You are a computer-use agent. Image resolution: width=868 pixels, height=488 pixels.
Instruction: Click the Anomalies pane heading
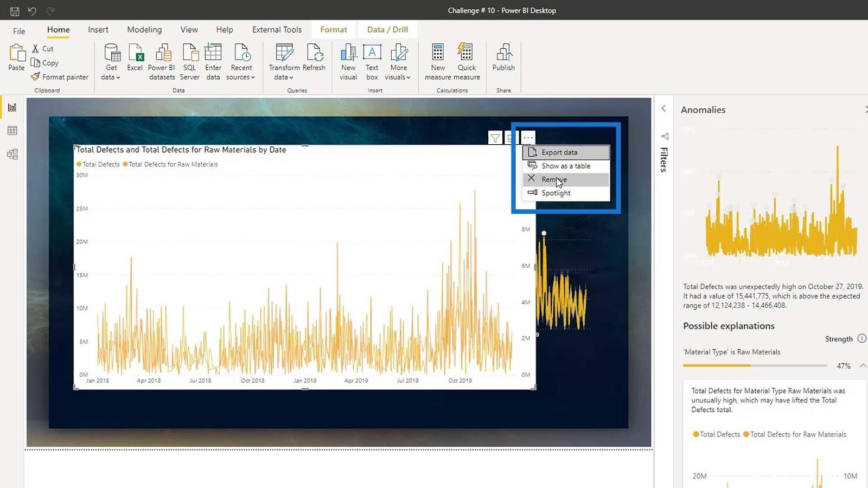[x=703, y=110]
